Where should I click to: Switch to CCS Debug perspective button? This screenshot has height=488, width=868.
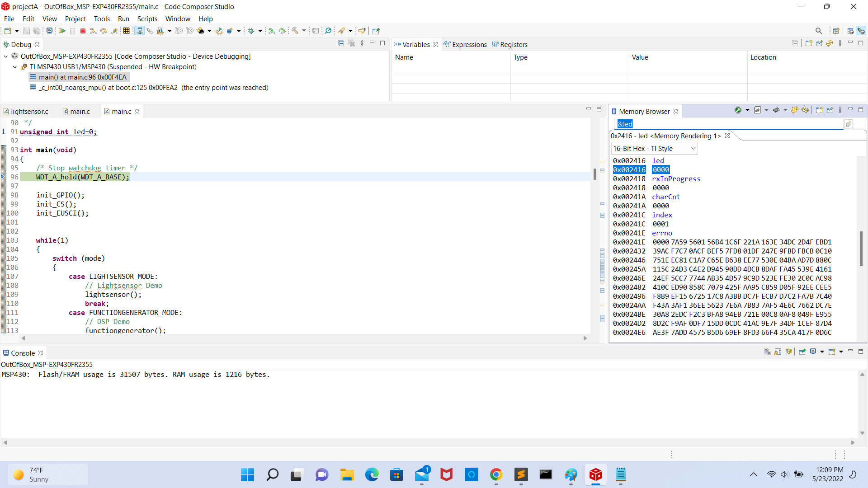pyautogui.click(x=861, y=31)
